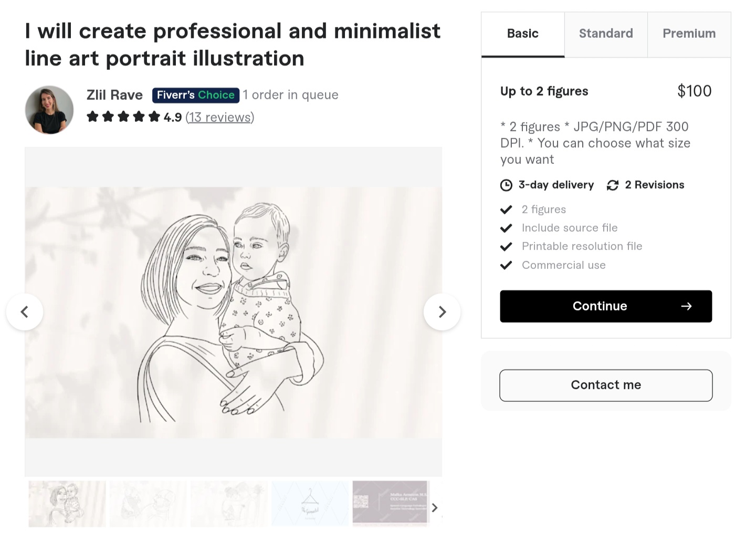Click the Contact me button
This screenshot has height=551, width=756.
[x=606, y=385]
